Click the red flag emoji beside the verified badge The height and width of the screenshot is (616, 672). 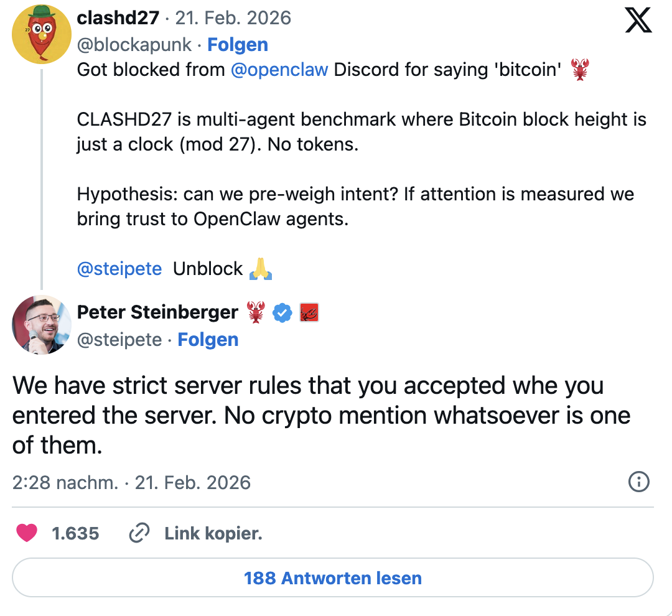(309, 312)
